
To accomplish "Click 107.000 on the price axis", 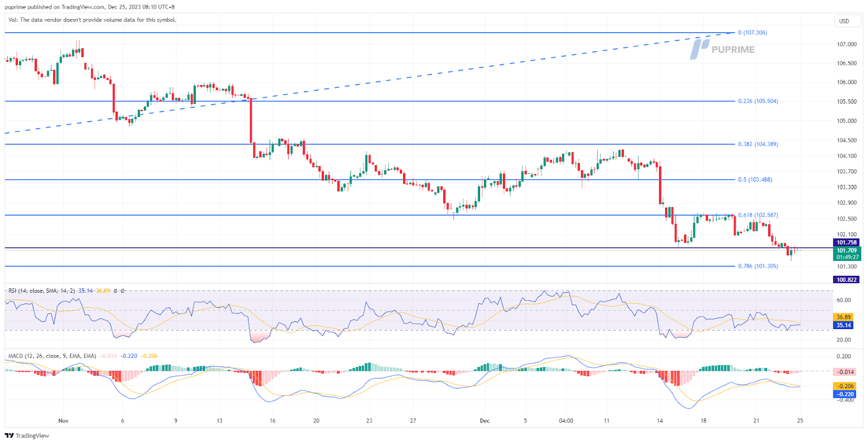I will [846, 44].
